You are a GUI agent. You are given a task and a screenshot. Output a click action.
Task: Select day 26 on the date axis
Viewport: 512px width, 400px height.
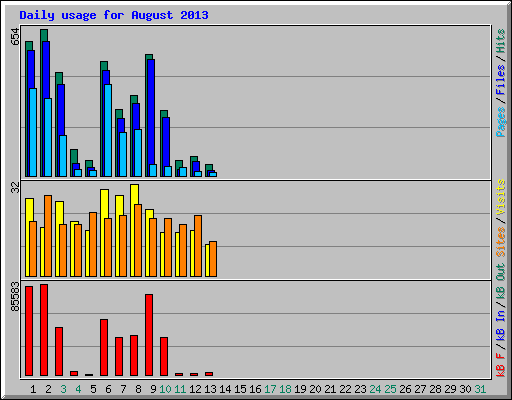click(405, 389)
